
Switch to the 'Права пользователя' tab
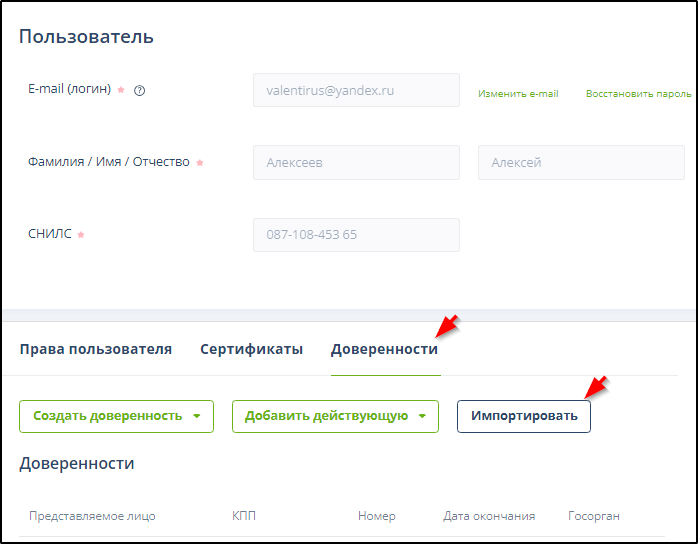coord(96,349)
